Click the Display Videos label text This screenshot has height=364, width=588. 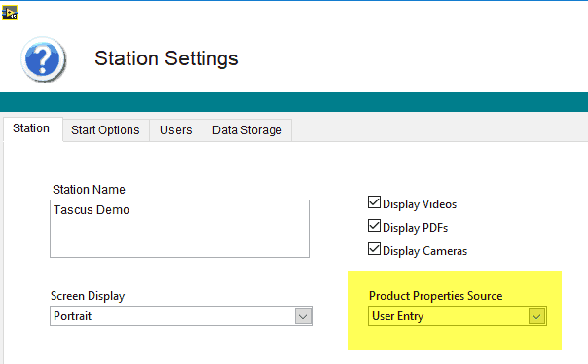420,204
